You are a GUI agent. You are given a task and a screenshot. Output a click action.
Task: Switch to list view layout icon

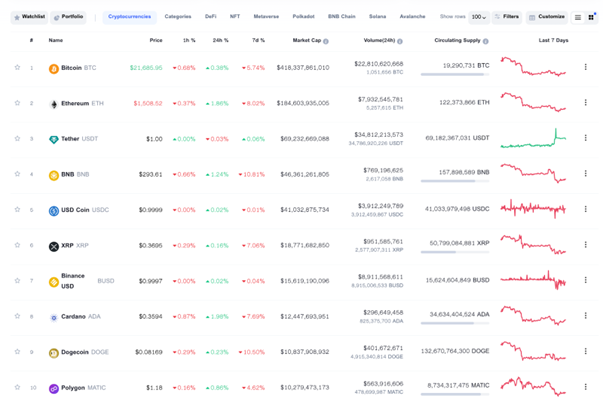click(578, 17)
